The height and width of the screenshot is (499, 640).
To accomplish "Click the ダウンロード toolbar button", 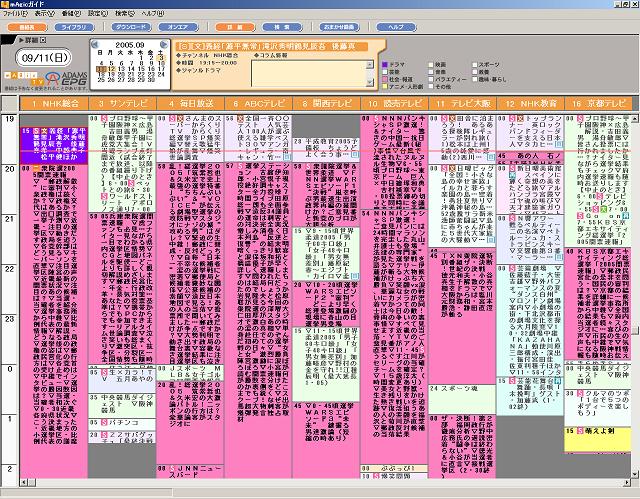I will tap(131, 27).
